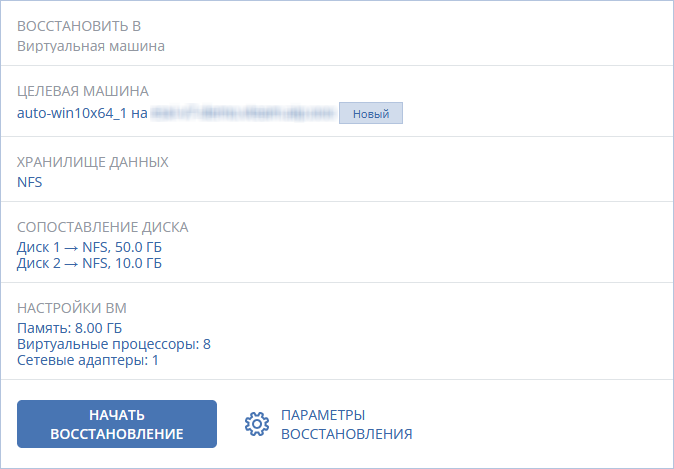Edit the Диск 2 NFS 10.0 ГБ mapping
The height and width of the screenshot is (469, 674).
[x=89, y=263]
